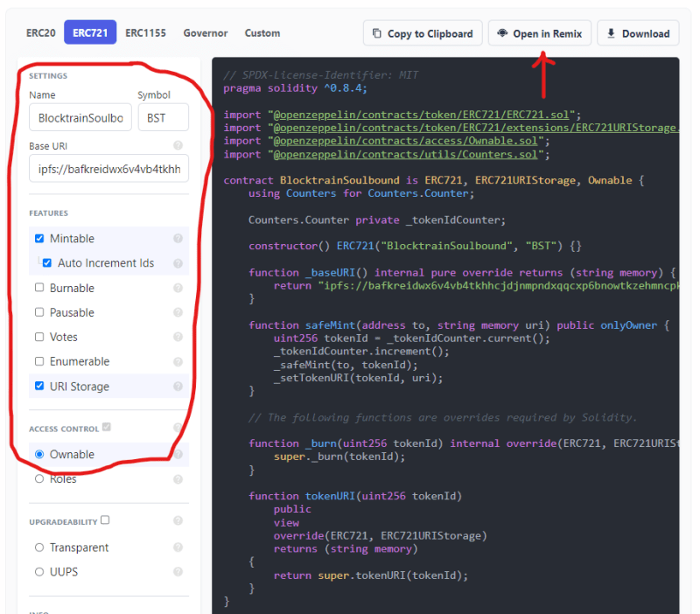Select the UUPS radio button
Image resolution: width=700 pixels, height=614 pixels.
(39, 572)
